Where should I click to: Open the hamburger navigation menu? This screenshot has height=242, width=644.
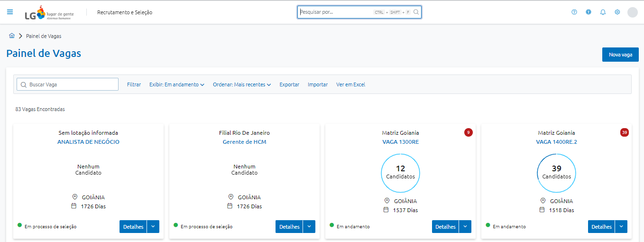point(10,12)
